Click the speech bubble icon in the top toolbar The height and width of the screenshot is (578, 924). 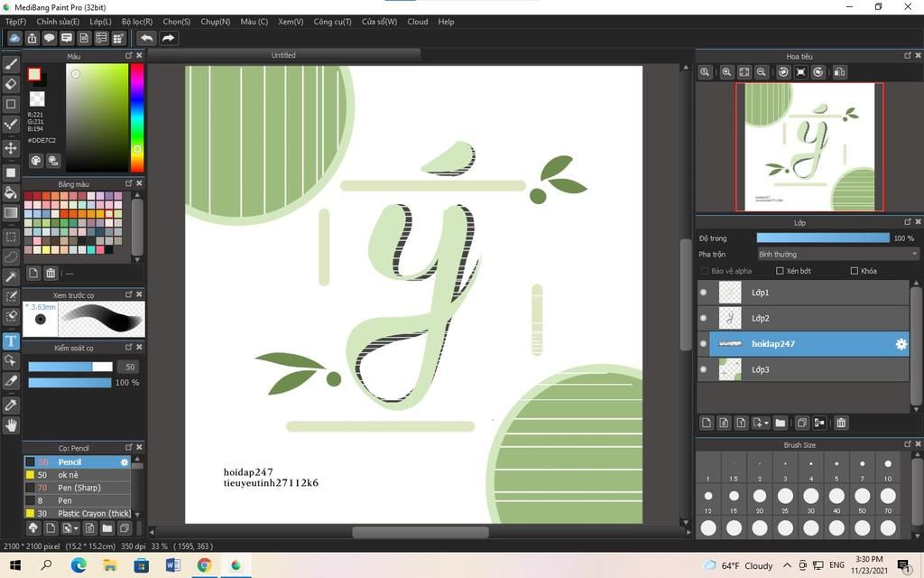pyautogui.click(x=50, y=38)
